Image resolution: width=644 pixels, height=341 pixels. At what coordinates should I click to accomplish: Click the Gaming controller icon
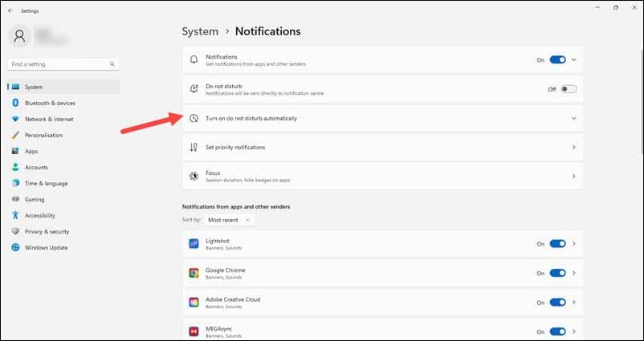(x=15, y=199)
